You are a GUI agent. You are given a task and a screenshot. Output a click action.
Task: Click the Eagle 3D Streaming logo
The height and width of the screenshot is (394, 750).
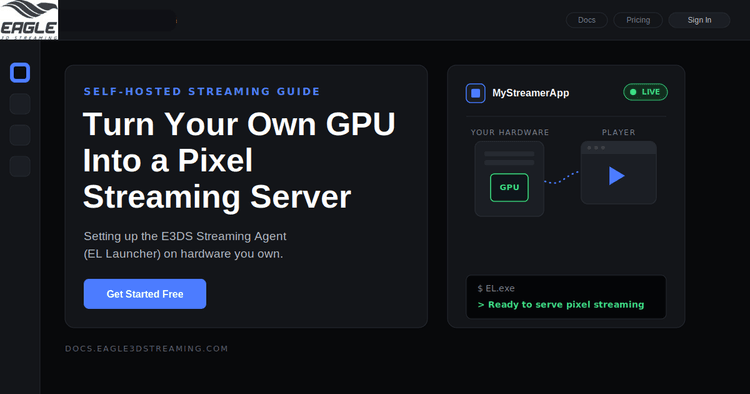[29, 20]
